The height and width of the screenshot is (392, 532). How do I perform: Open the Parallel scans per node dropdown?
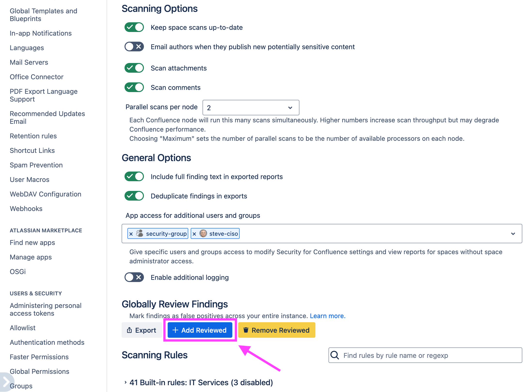pyautogui.click(x=251, y=107)
